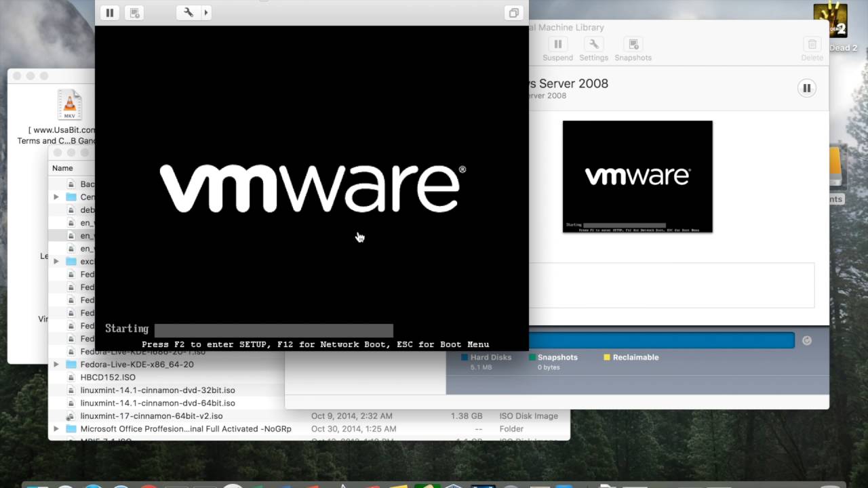This screenshot has height=488, width=868.
Task: Click the blue storage usage bar
Action: (661, 340)
